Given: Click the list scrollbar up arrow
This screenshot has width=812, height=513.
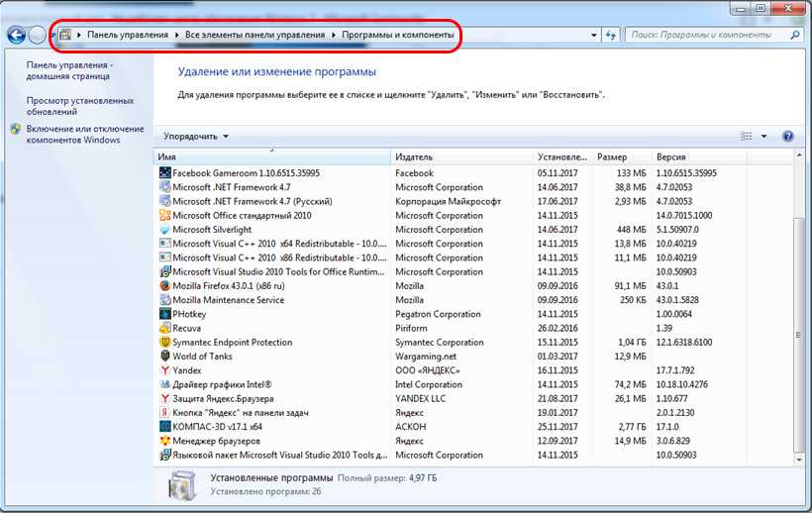Looking at the screenshot, I should pyautogui.click(x=798, y=155).
